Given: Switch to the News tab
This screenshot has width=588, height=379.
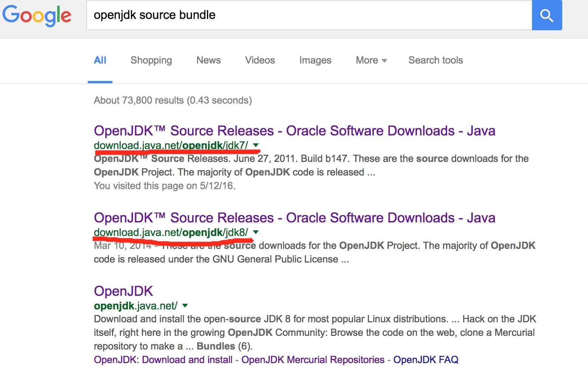Looking at the screenshot, I should 208,60.
